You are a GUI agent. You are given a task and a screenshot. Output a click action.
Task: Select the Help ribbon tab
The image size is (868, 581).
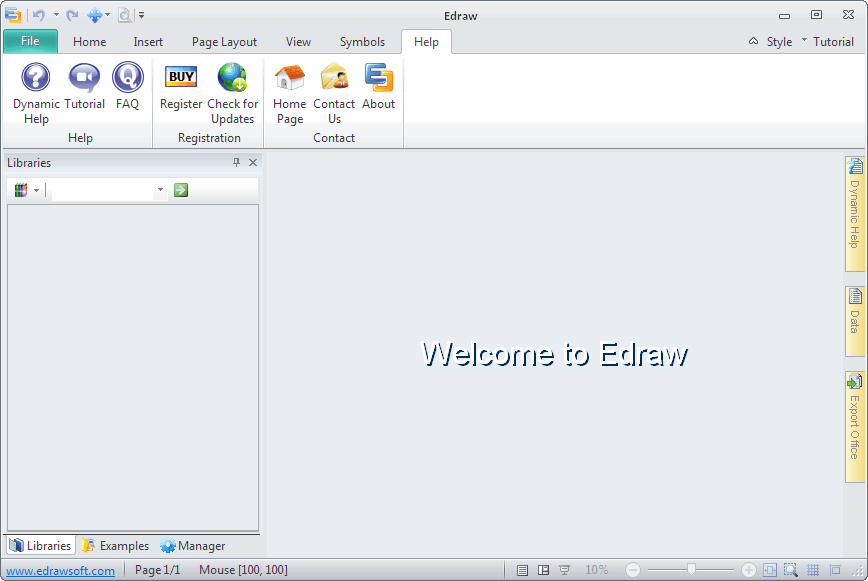coord(426,42)
